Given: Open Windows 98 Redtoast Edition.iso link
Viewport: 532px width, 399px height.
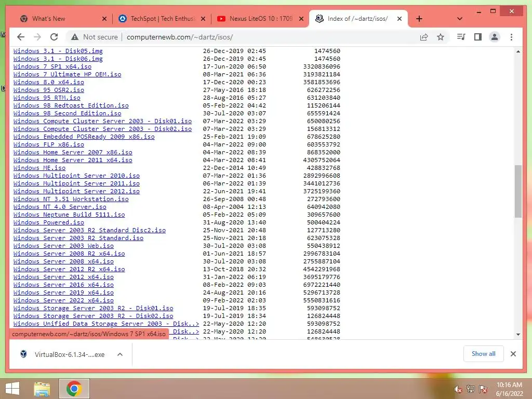Looking at the screenshot, I should (71, 105).
